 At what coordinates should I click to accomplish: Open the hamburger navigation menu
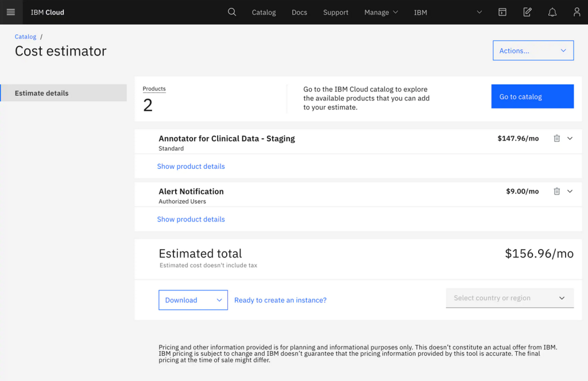pos(11,12)
